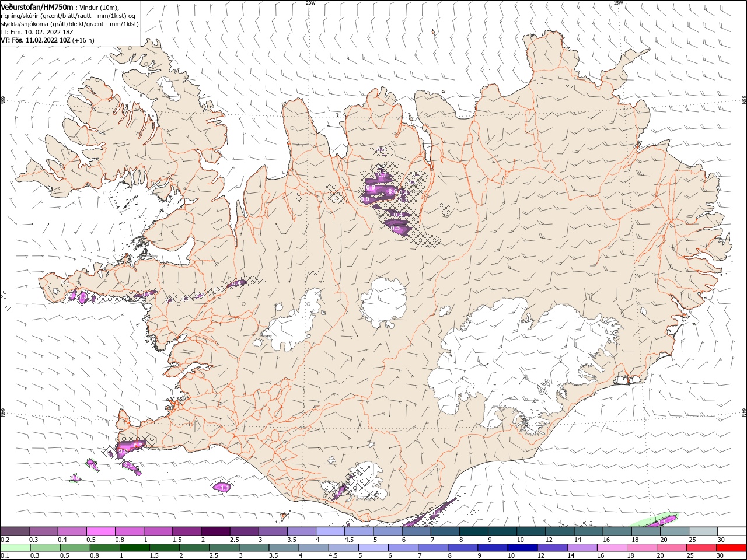The image size is (747, 560).
Task: Pick the upper scale swatch labeled 14
Action: 588,531
